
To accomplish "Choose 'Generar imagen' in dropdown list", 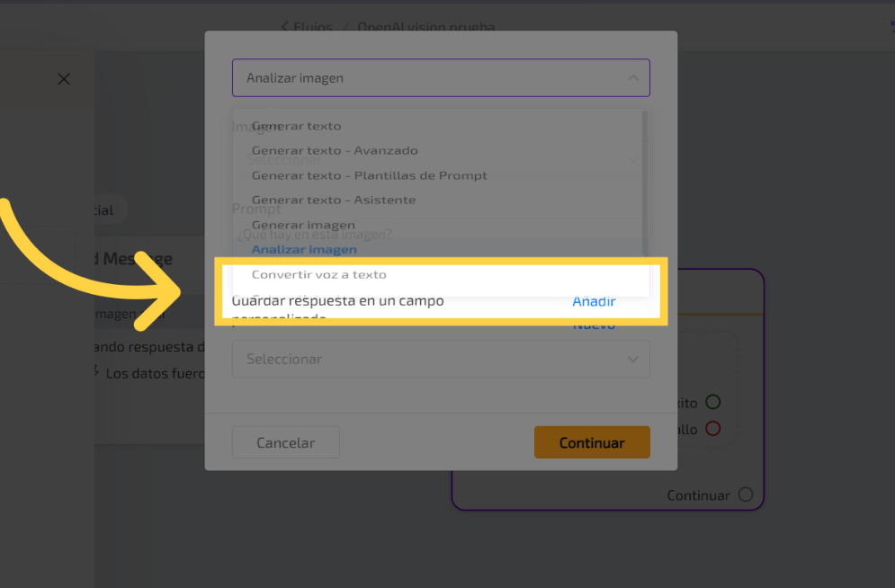I will (303, 225).
